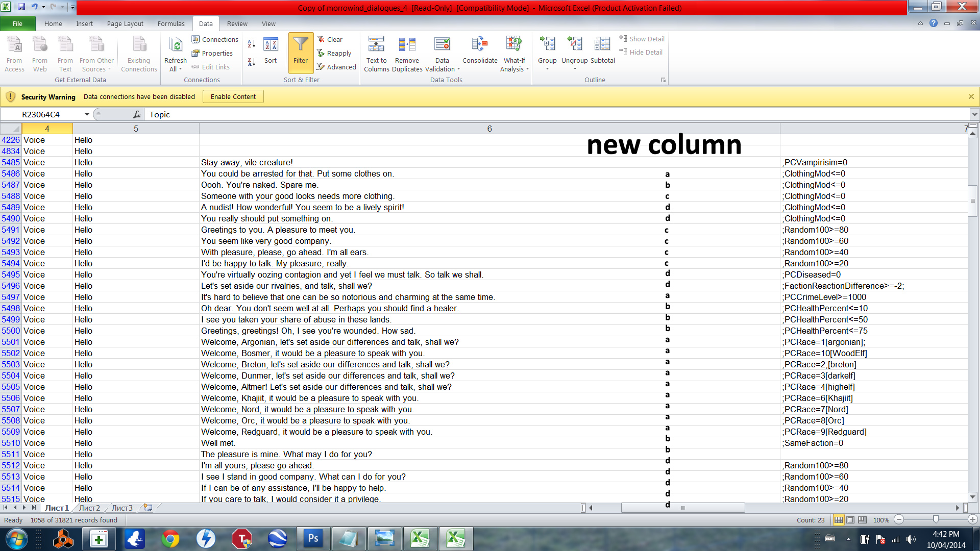This screenshot has width=980, height=551.
Task: Open Existing Connections
Action: point(139,54)
